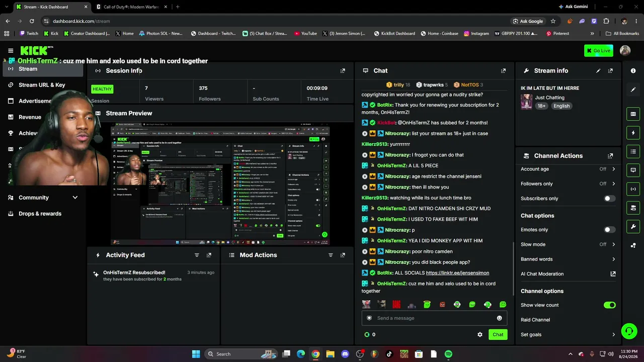Open Mod Actions filter options
The width and height of the screenshot is (644, 362).
331,255
